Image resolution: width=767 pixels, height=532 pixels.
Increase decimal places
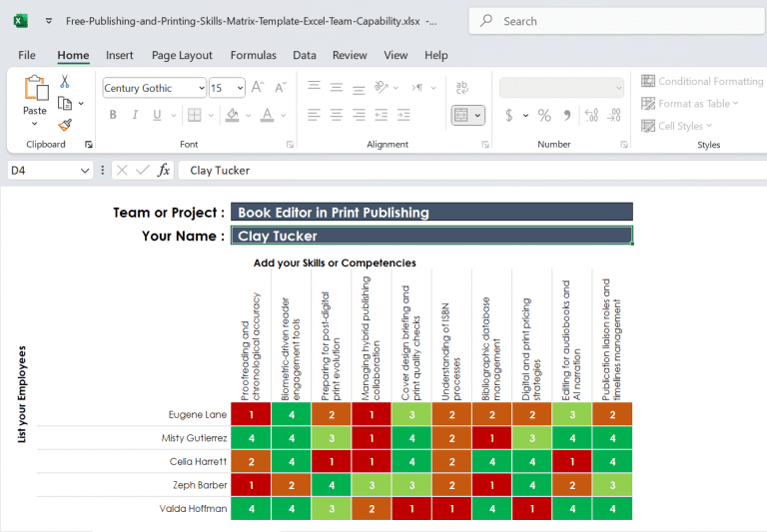tap(591, 116)
